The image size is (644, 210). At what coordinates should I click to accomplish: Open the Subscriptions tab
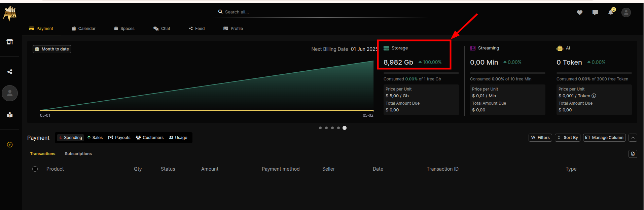click(x=78, y=154)
